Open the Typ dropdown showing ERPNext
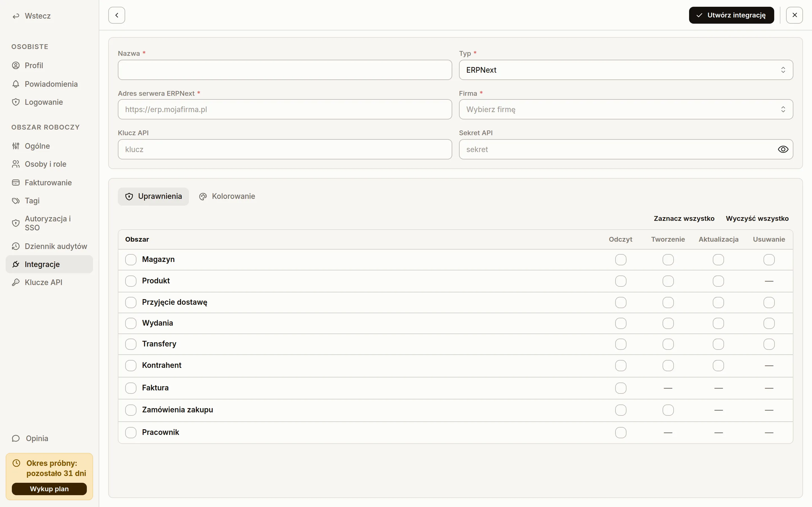This screenshot has height=507, width=812. coord(626,70)
